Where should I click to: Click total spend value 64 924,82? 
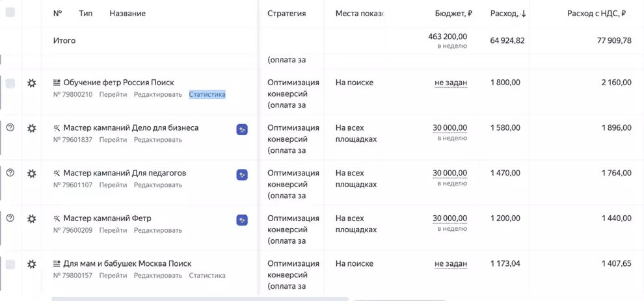point(507,41)
